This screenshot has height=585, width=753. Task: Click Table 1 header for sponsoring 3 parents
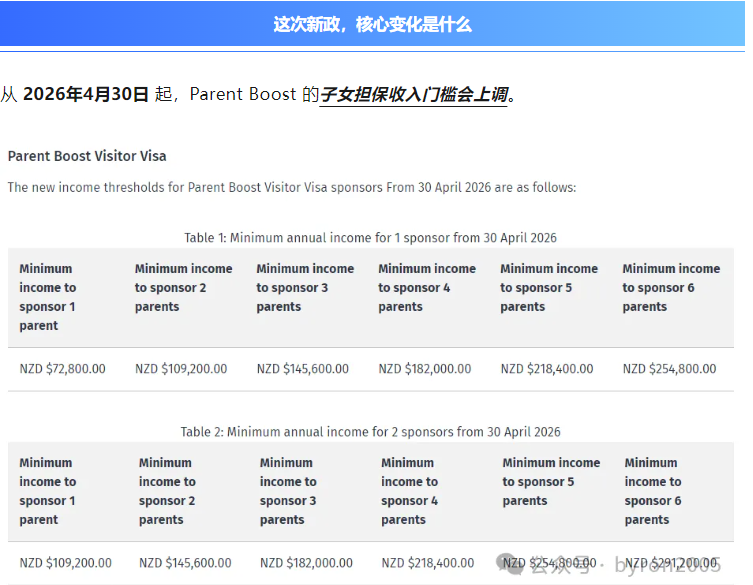(x=305, y=287)
